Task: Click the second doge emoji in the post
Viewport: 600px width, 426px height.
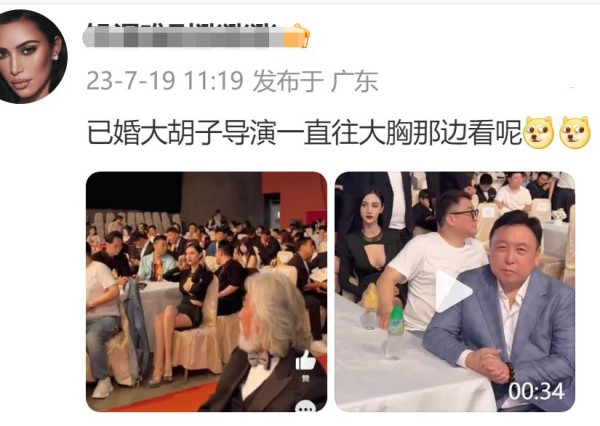Action: tap(575, 132)
